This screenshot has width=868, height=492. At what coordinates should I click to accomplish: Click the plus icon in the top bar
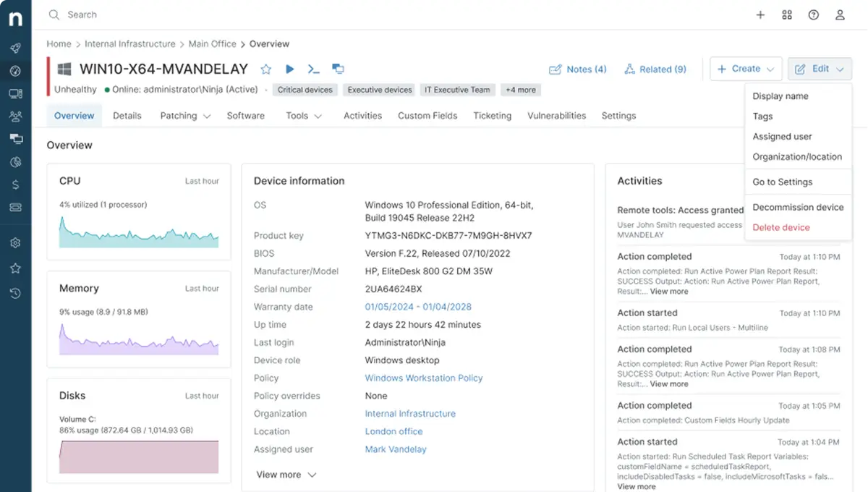pyautogui.click(x=760, y=14)
